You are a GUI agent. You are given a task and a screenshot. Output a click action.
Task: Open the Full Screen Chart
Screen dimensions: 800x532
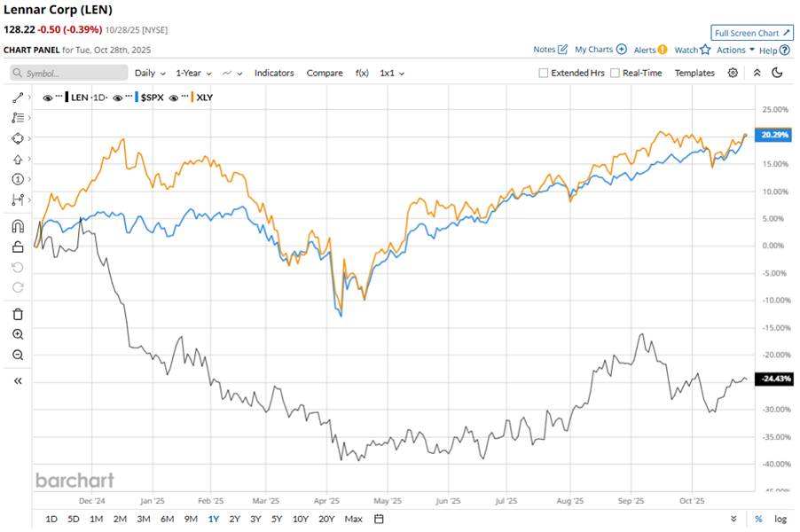[x=752, y=33]
